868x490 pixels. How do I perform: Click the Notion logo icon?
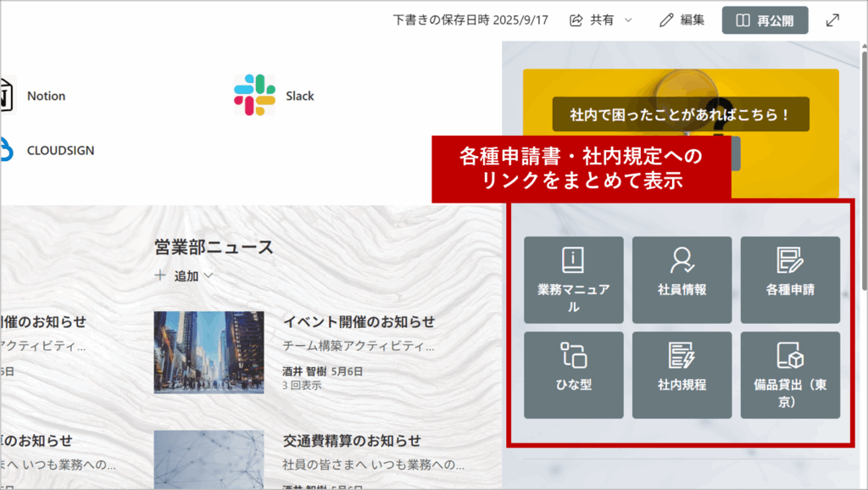[x=7, y=95]
